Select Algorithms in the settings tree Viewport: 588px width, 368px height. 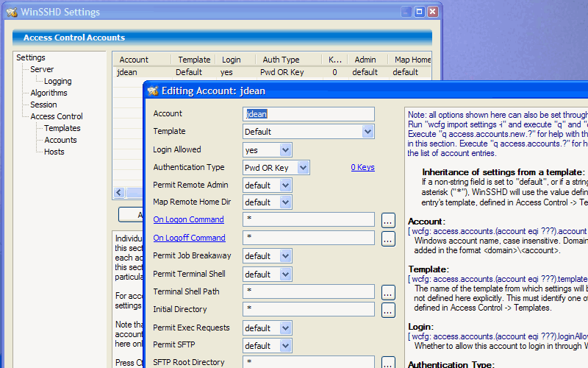49,93
